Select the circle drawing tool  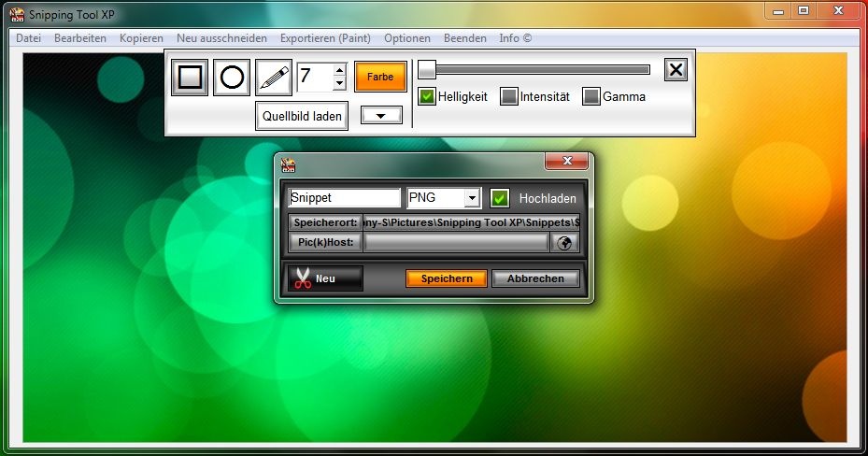tap(232, 78)
